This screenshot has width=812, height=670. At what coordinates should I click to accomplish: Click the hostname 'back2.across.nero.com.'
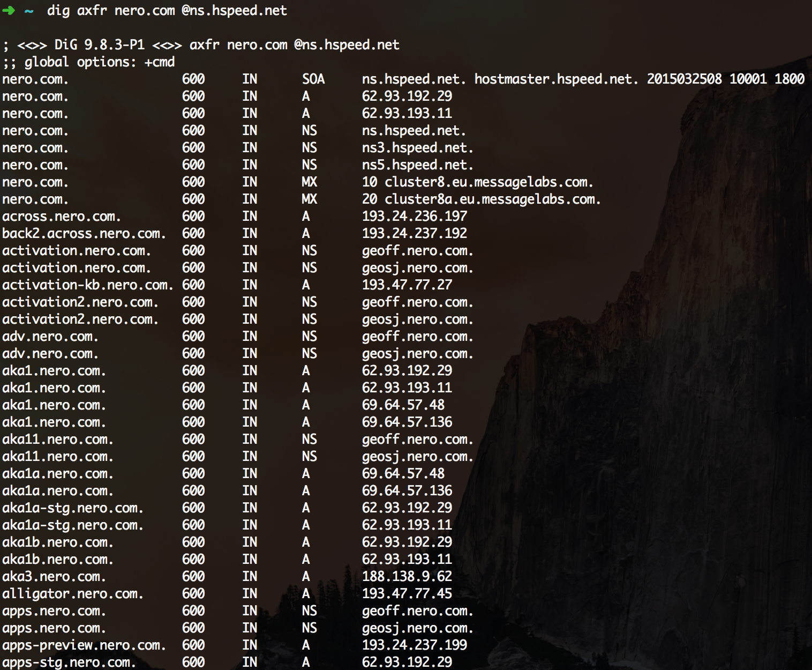84,234
